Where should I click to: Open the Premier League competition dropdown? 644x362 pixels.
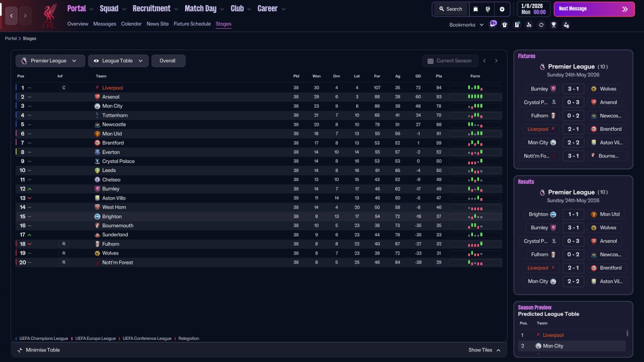pyautogui.click(x=50, y=61)
